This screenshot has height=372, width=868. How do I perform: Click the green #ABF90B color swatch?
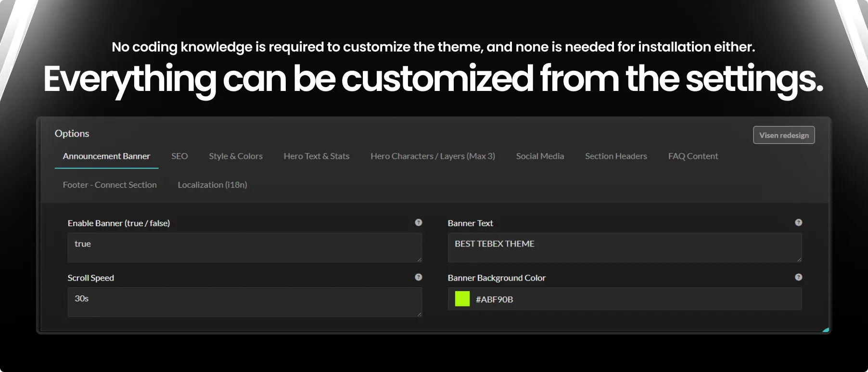pos(462,299)
